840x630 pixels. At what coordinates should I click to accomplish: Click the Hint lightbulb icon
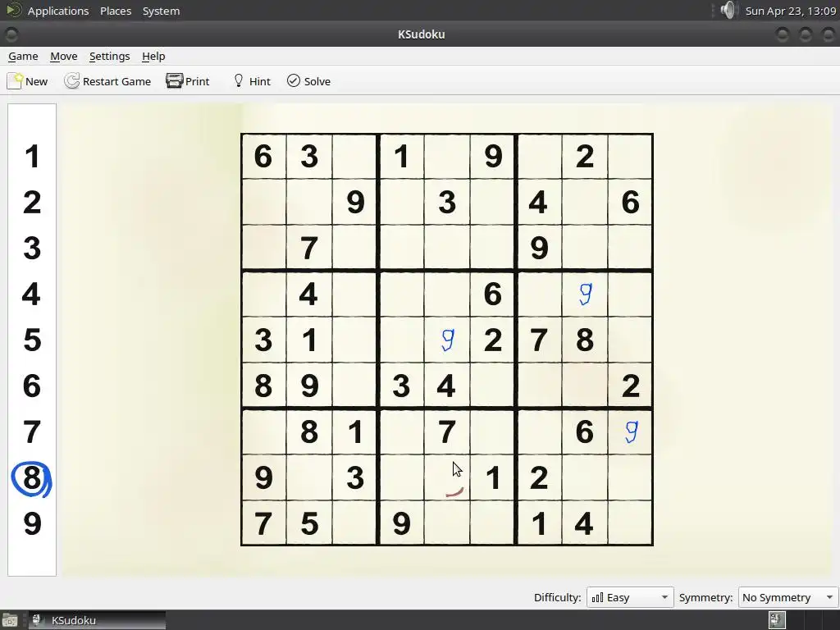point(239,81)
